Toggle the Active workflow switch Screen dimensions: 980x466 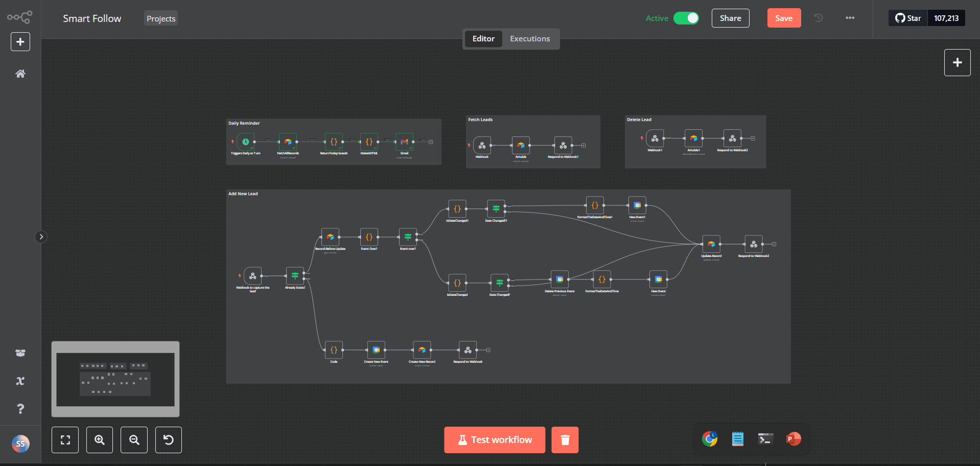686,18
